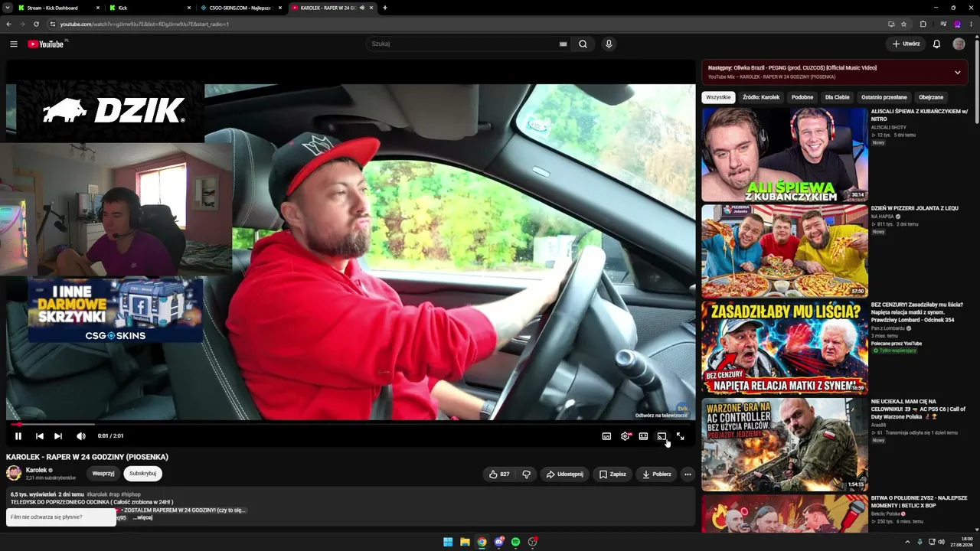Viewport: 980px width, 551px height.
Task: Go to the previous video
Action: click(x=40, y=436)
